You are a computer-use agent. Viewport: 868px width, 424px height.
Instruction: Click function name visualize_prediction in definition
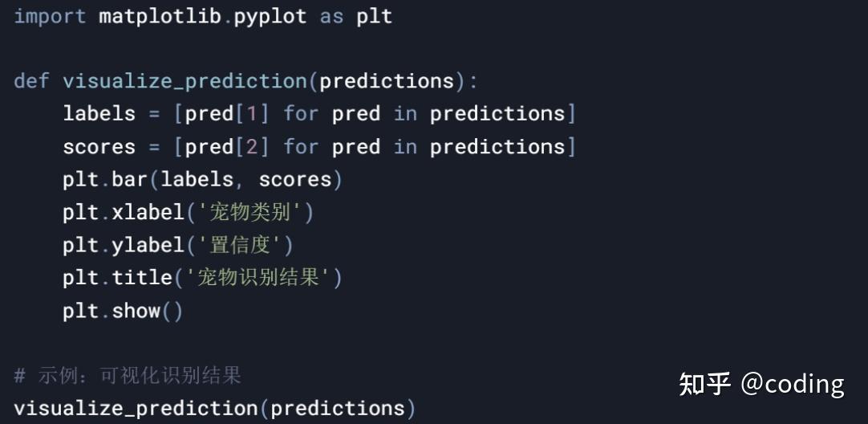pos(185,81)
